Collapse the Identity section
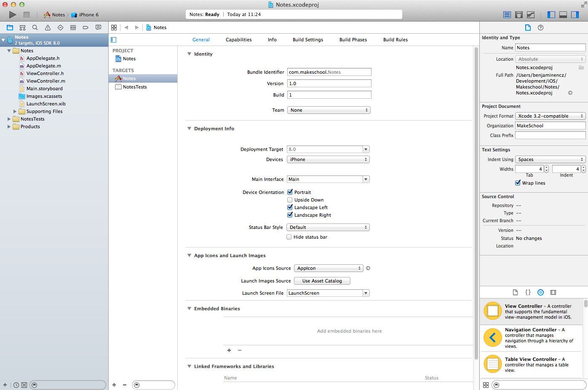 click(189, 54)
